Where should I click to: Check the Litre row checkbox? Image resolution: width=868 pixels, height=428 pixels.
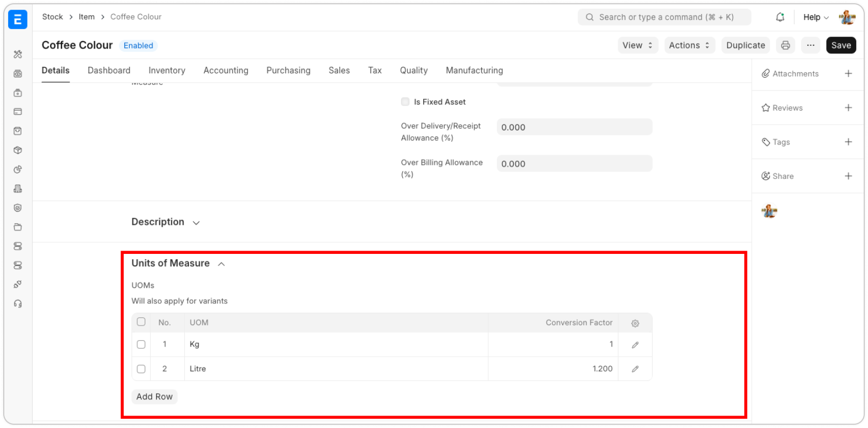click(141, 369)
